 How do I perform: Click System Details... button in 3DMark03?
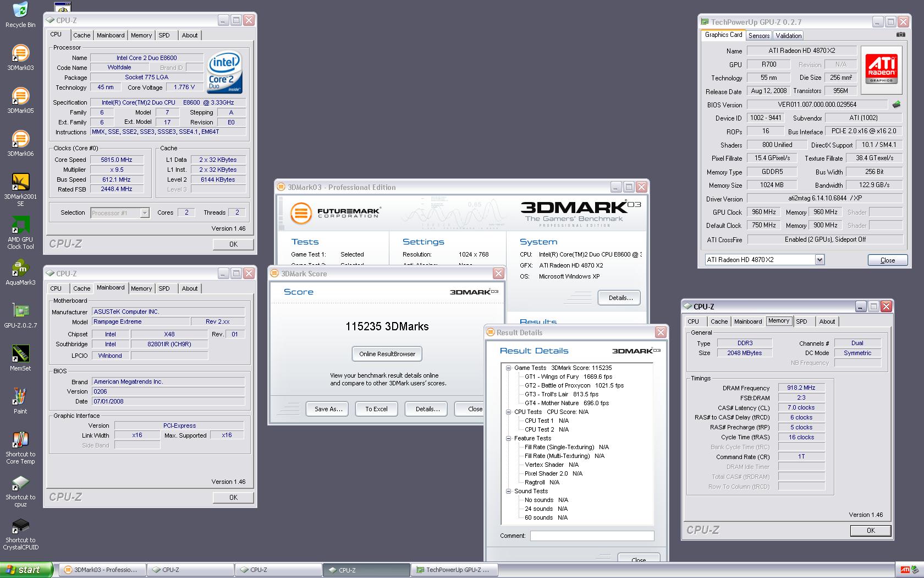click(620, 298)
